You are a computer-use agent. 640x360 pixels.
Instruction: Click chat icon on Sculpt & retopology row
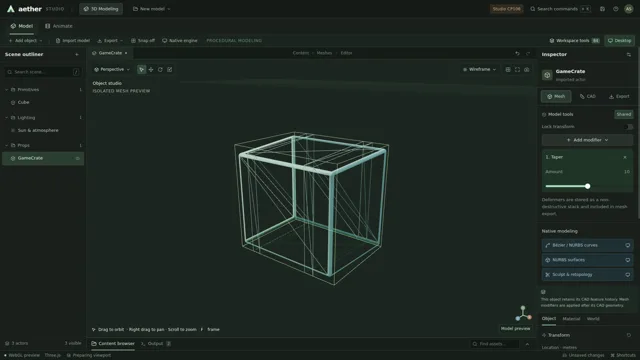click(x=628, y=275)
